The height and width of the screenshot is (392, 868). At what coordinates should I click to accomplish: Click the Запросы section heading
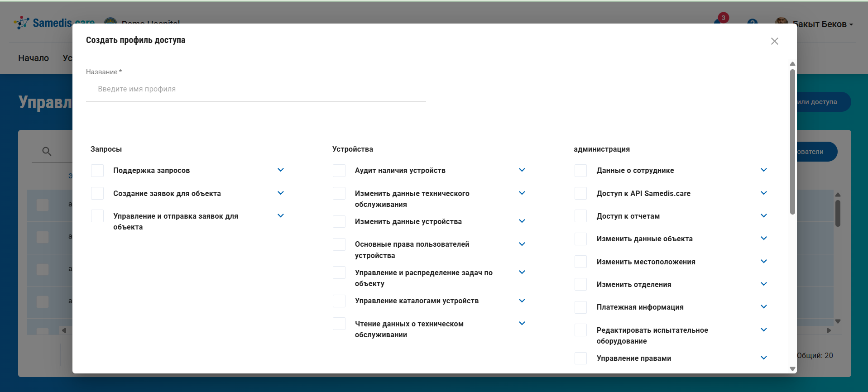(x=106, y=149)
